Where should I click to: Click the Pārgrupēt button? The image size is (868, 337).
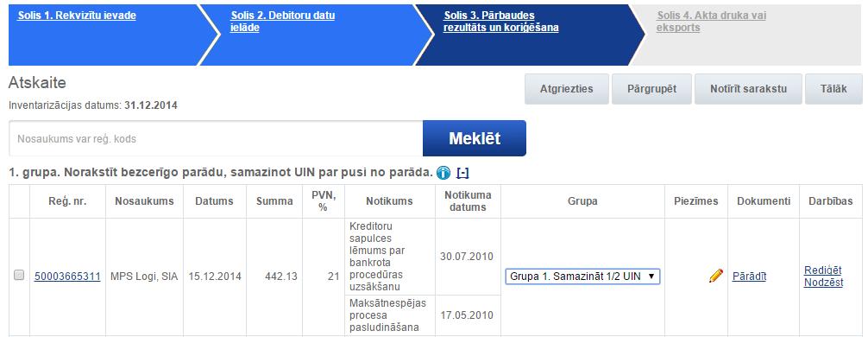pyautogui.click(x=651, y=89)
